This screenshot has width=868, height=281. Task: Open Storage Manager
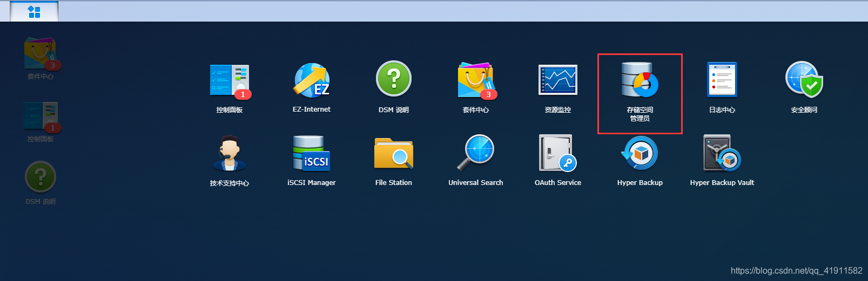(640, 80)
